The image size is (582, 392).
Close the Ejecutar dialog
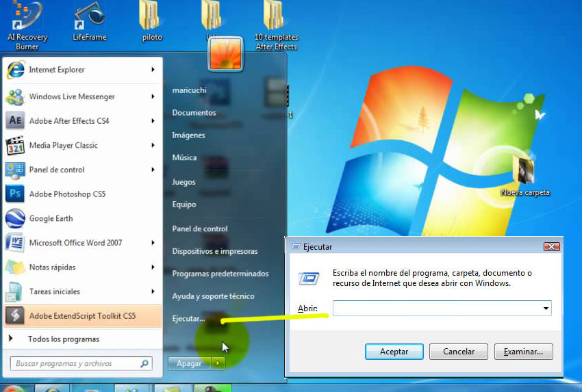click(551, 246)
